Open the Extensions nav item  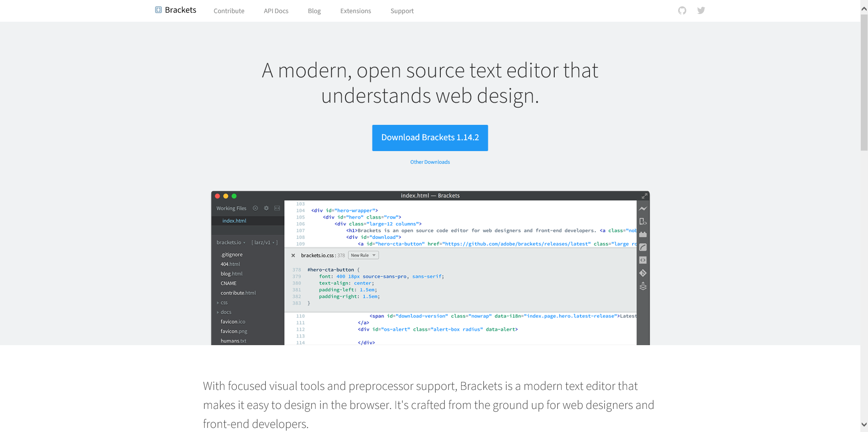coord(356,11)
